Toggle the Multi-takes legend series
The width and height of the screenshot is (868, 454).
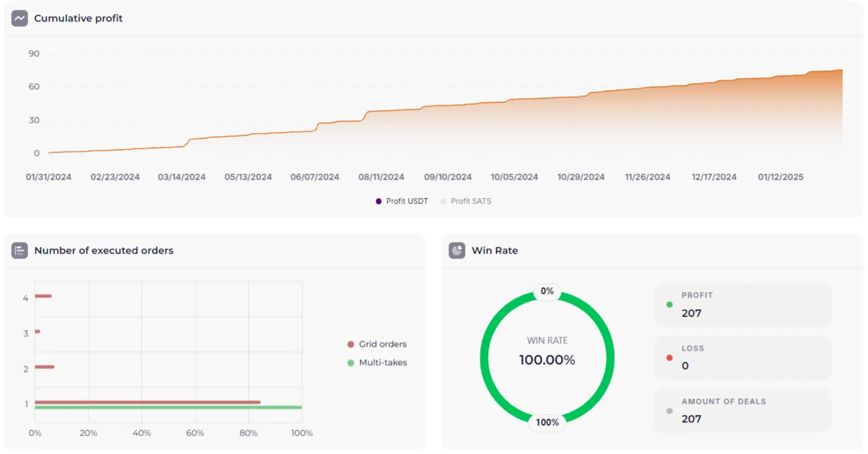pyautogui.click(x=377, y=362)
